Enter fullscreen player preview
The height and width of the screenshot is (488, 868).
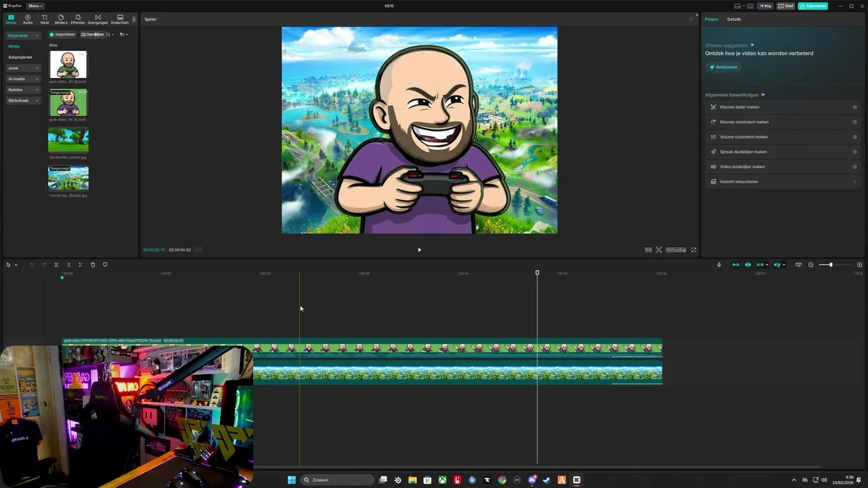693,249
